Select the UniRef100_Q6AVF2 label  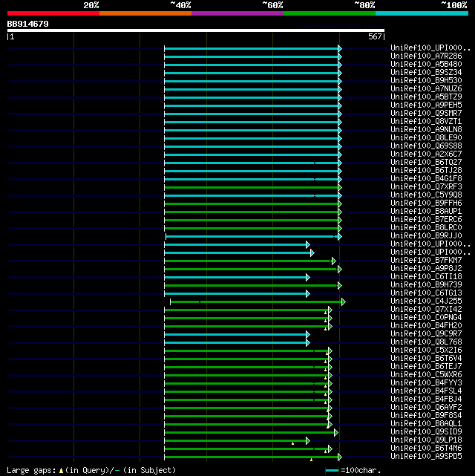(426, 408)
